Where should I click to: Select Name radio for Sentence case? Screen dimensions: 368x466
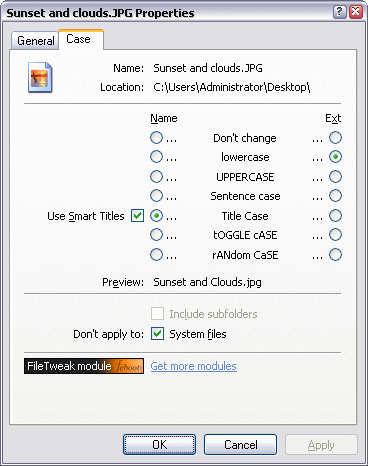(156, 196)
